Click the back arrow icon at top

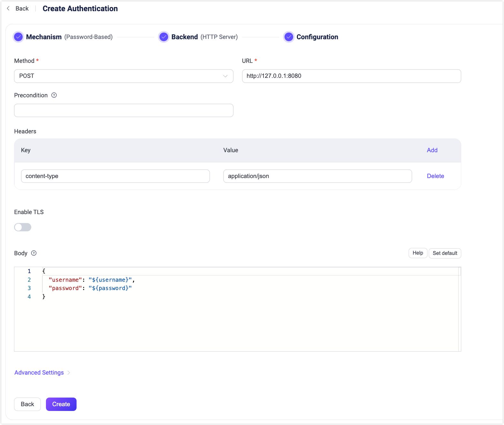click(x=8, y=9)
